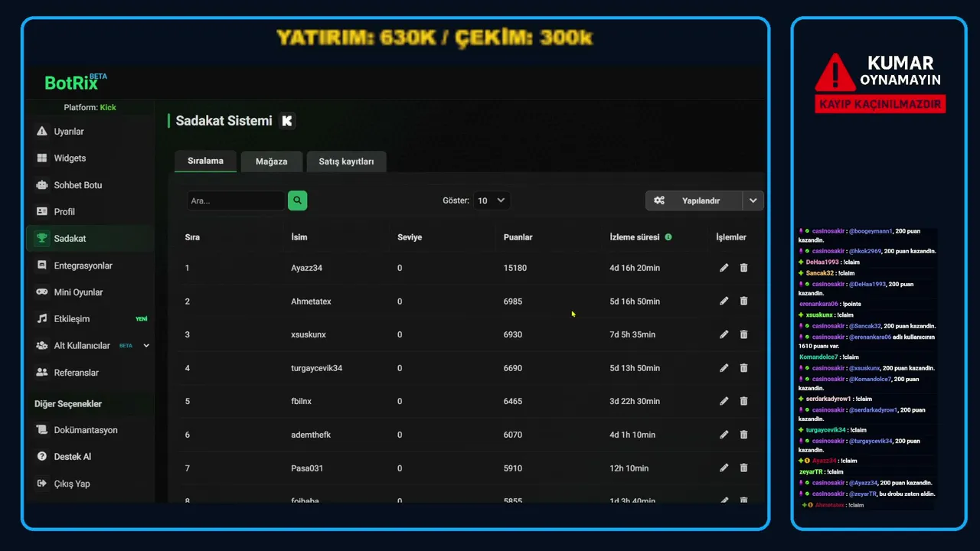Image resolution: width=980 pixels, height=551 pixels.
Task: Click the name Ayazz34 in the table
Action: tap(307, 268)
